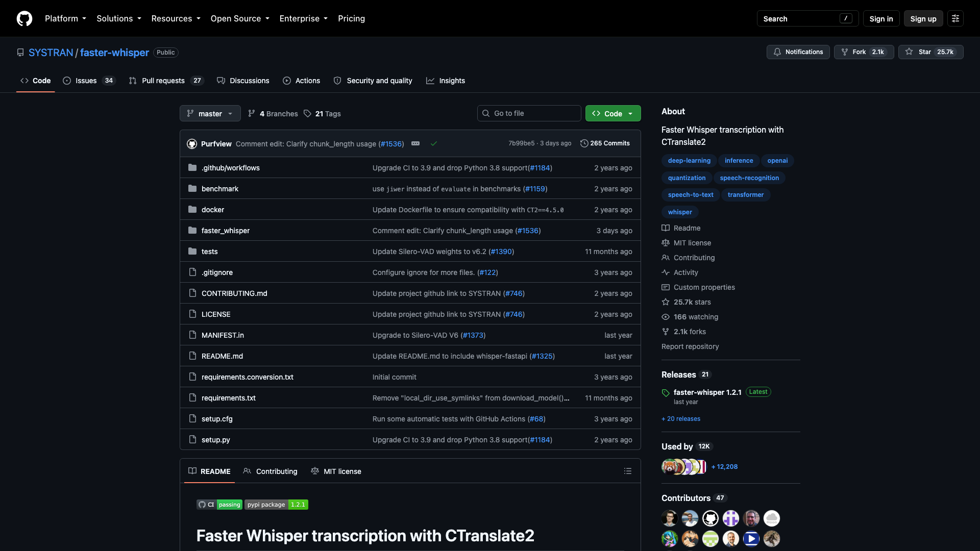View the 265 Commits history

coord(605,143)
